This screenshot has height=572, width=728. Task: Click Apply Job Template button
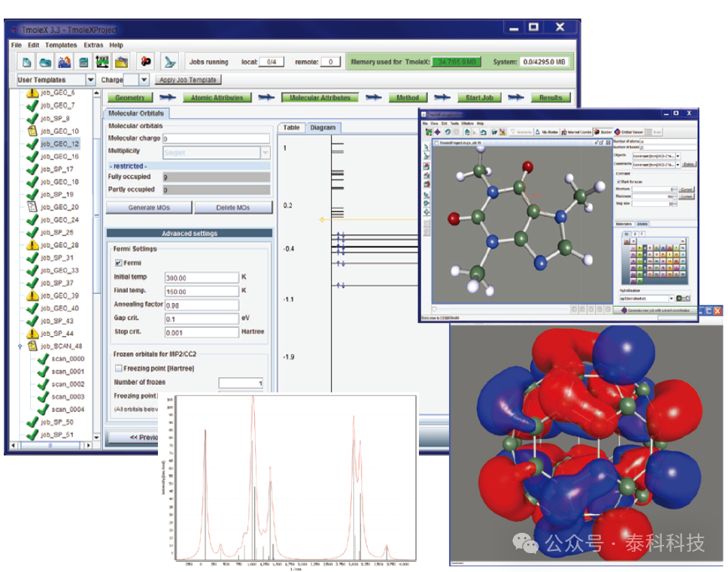188,80
